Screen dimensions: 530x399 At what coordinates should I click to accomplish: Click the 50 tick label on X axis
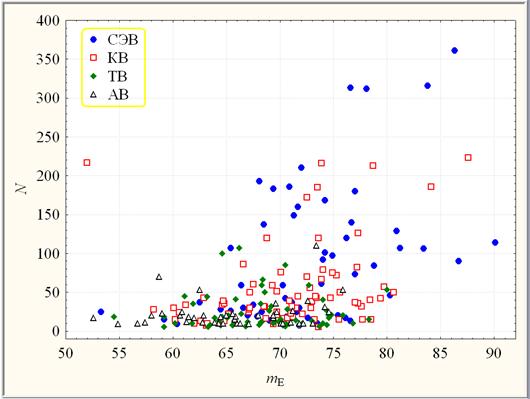click(x=66, y=354)
